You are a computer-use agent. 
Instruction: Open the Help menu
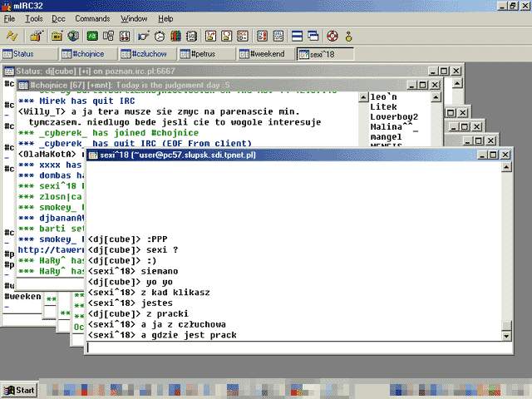[165, 18]
